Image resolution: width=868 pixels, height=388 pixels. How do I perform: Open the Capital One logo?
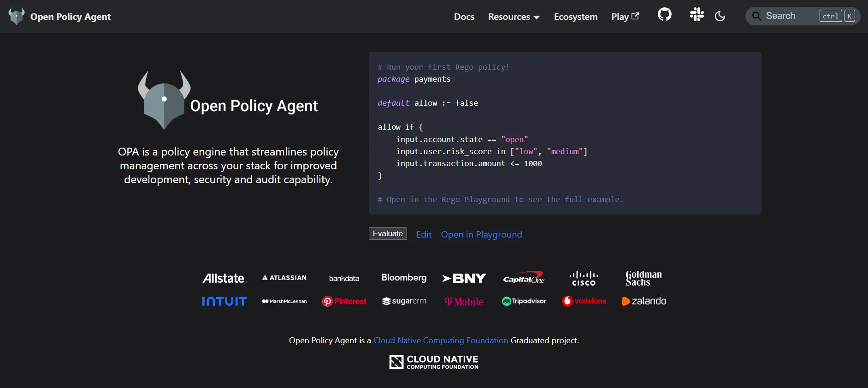(x=524, y=278)
